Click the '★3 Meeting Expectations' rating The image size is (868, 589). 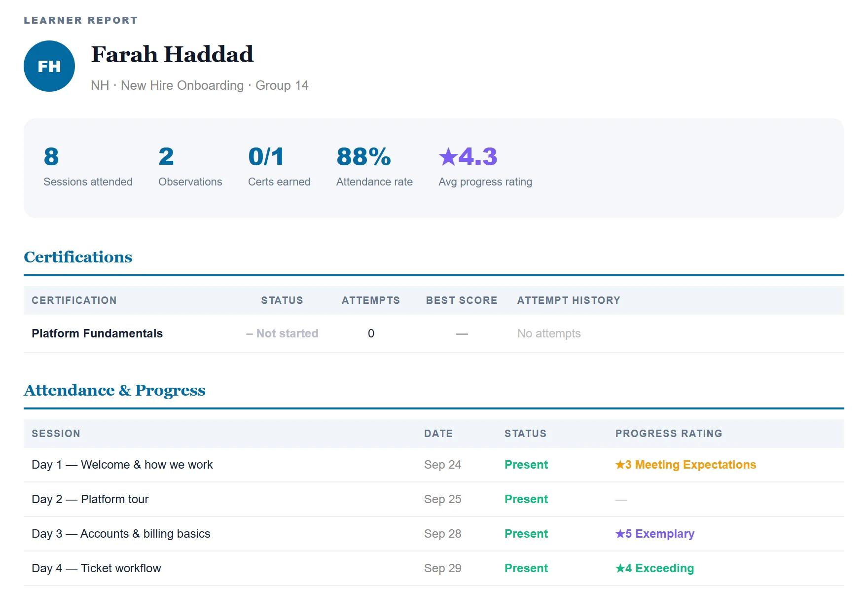coord(686,465)
